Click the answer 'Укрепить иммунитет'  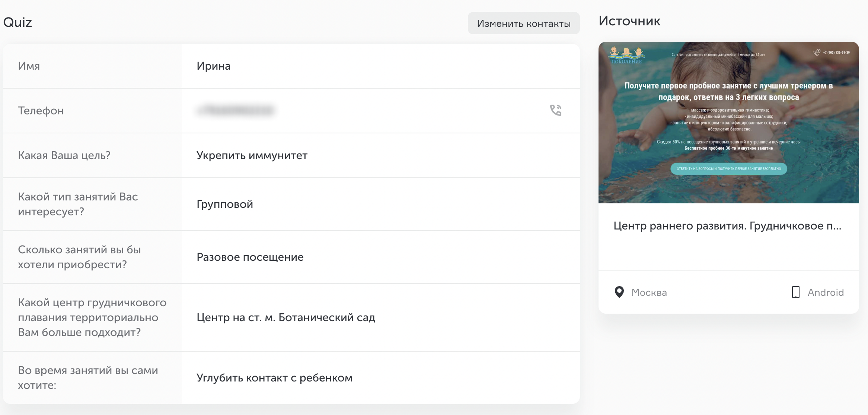pyautogui.click(x=252, y=155)
